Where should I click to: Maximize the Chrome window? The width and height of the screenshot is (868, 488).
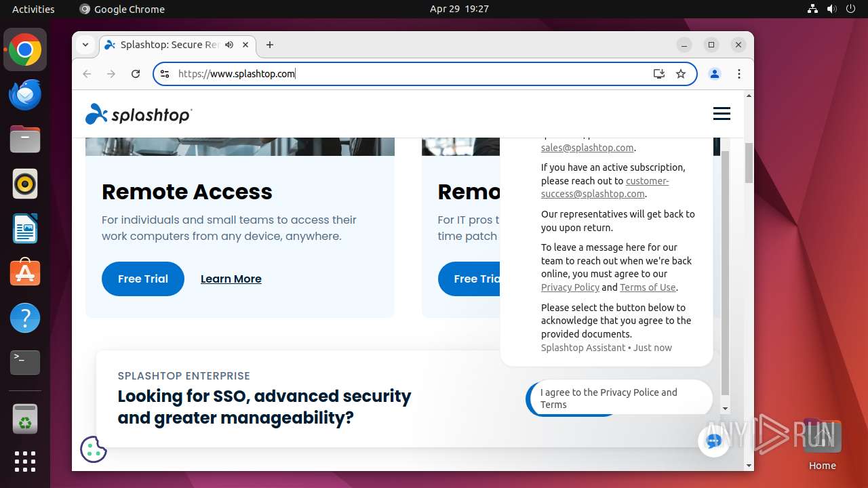[x=711, y=45]
